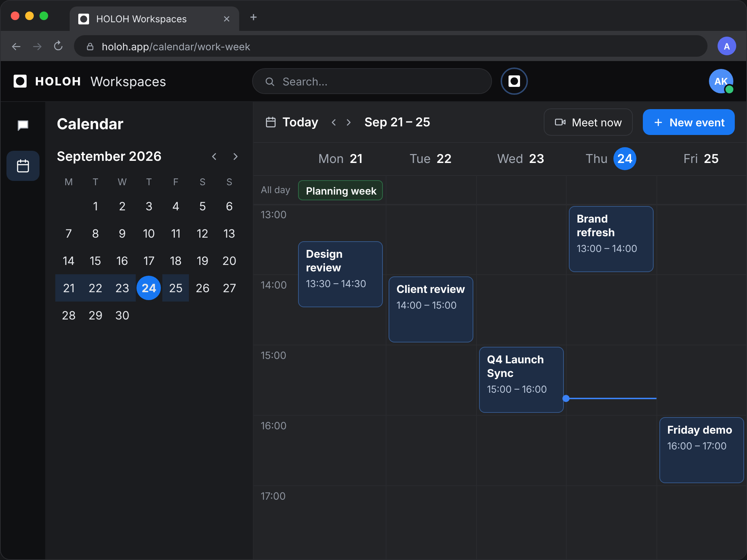Select the Tue 22 column header
This screenshot has width=747, height=560.
coord(431,159)
